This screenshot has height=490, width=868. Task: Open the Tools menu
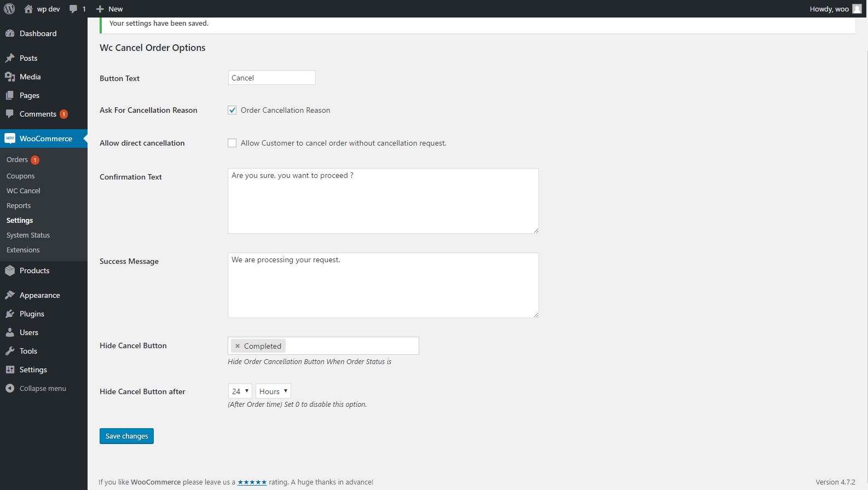44,351
